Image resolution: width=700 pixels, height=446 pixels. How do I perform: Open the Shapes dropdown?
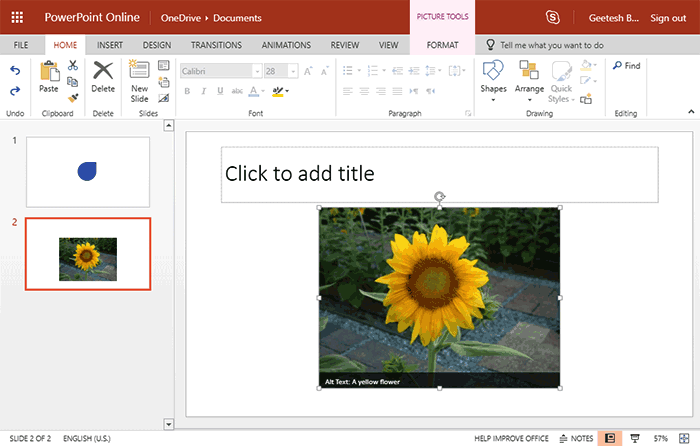click(x=493, y=80)
